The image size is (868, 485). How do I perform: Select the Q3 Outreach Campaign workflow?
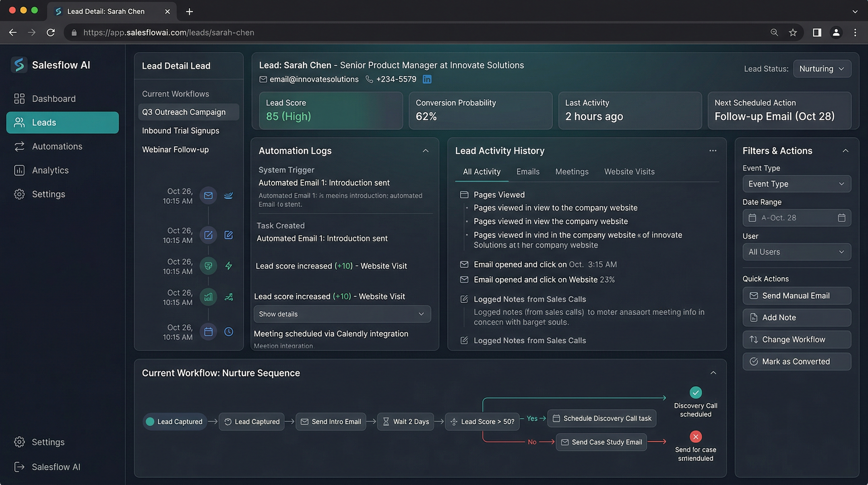pyautogui.click(x=184, y=112)
